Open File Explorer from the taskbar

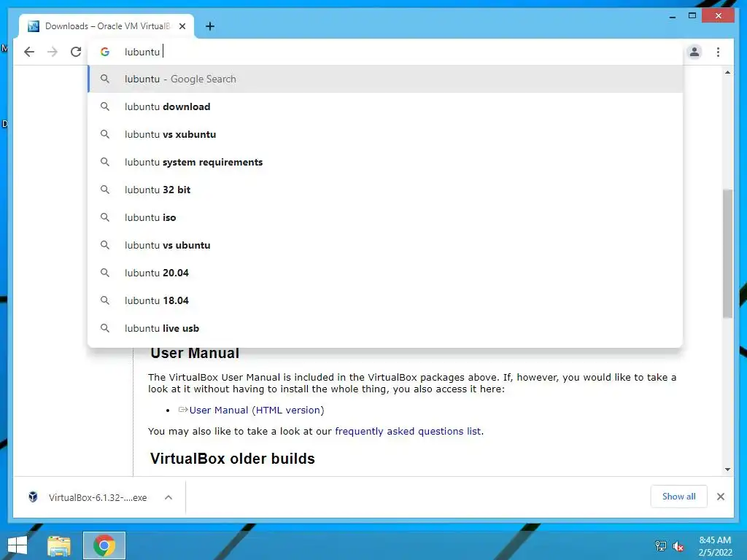[59, 545]
